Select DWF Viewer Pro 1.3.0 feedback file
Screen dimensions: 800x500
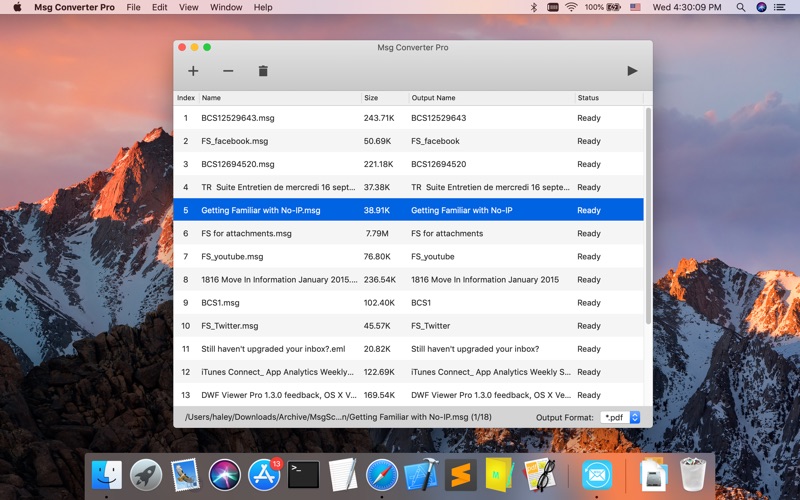[279, 395]
